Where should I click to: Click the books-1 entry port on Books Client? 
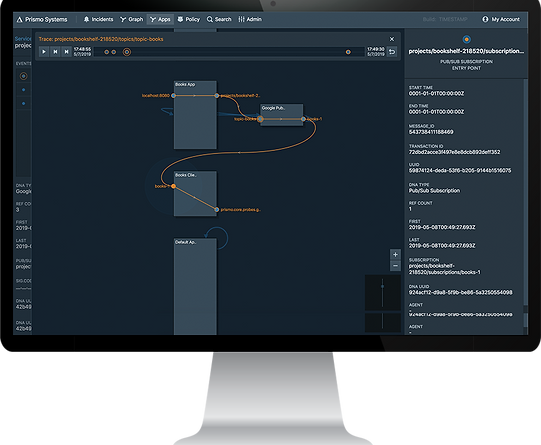click(x=174, y=186)
